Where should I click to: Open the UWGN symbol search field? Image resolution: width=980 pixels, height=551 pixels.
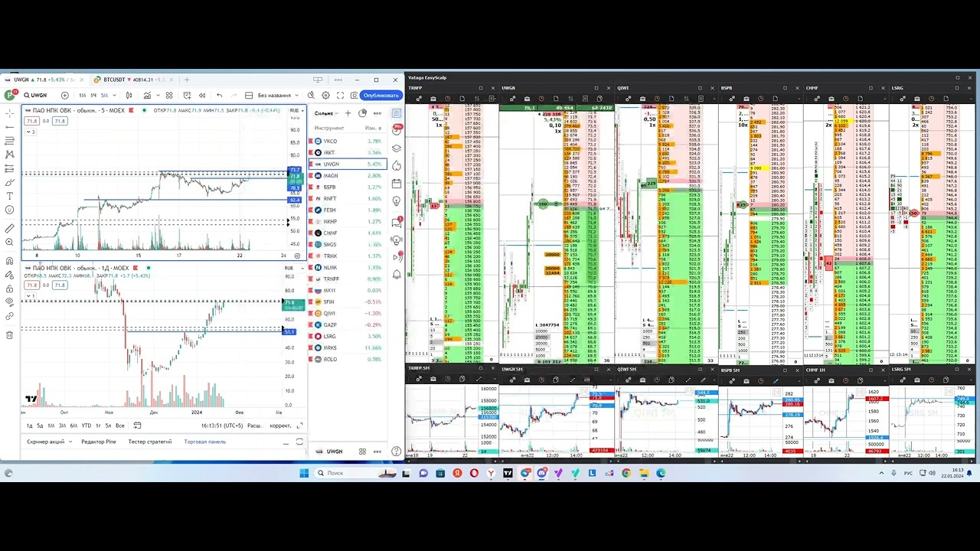[x=37, y=95]
